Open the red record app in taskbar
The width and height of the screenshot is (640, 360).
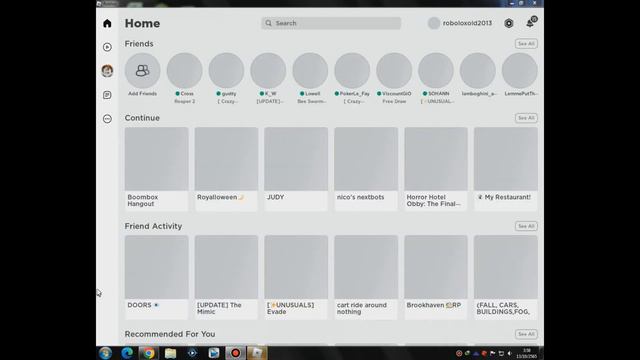point(236,353)
